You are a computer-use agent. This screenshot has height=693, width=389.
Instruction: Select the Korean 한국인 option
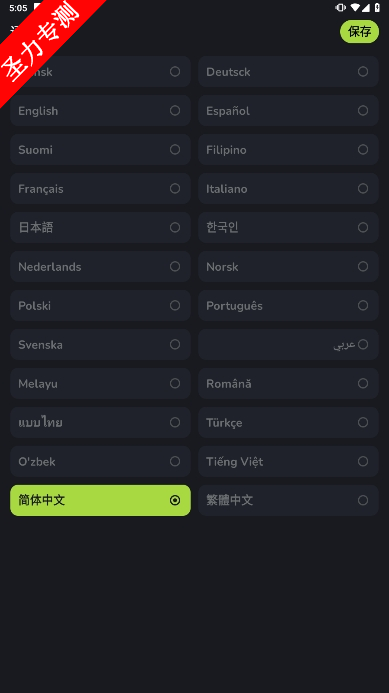coord(288,228)
